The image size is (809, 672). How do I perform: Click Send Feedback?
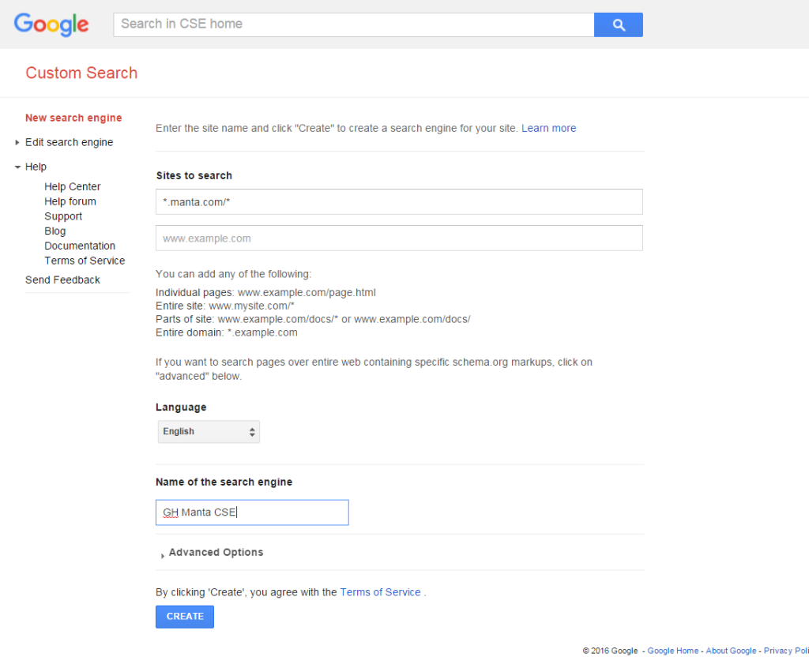[62, 280]
